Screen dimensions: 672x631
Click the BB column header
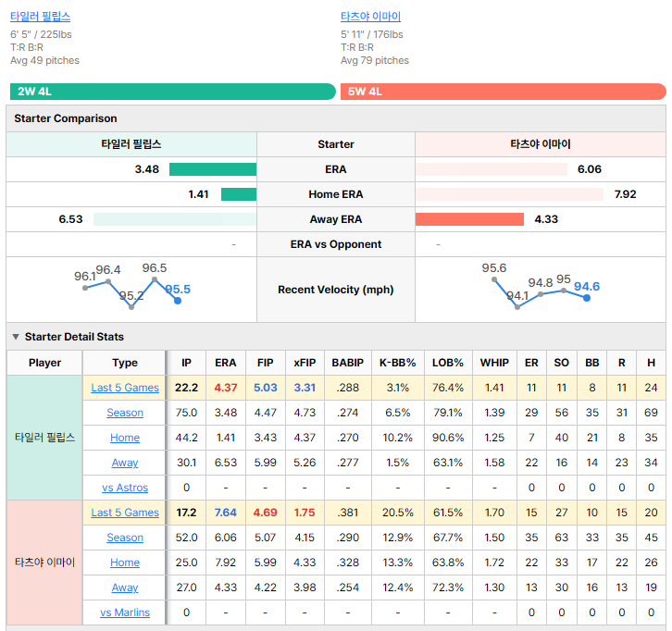[592, 363]
